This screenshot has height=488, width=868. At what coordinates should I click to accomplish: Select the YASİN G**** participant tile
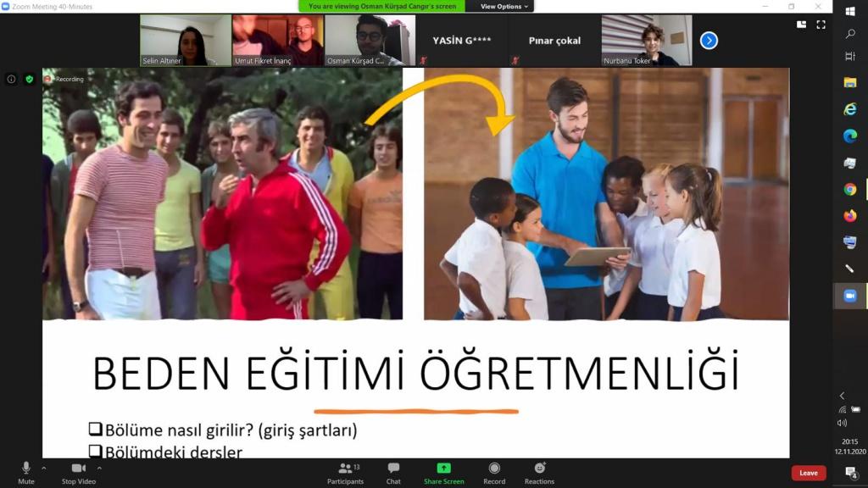click(462, 41)
